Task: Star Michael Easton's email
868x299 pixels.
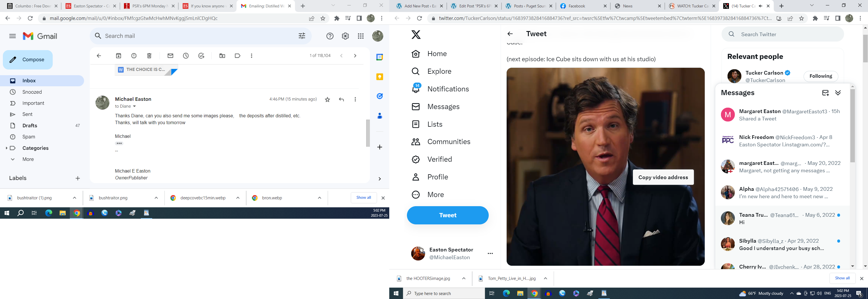Action: tap(327, 99)
